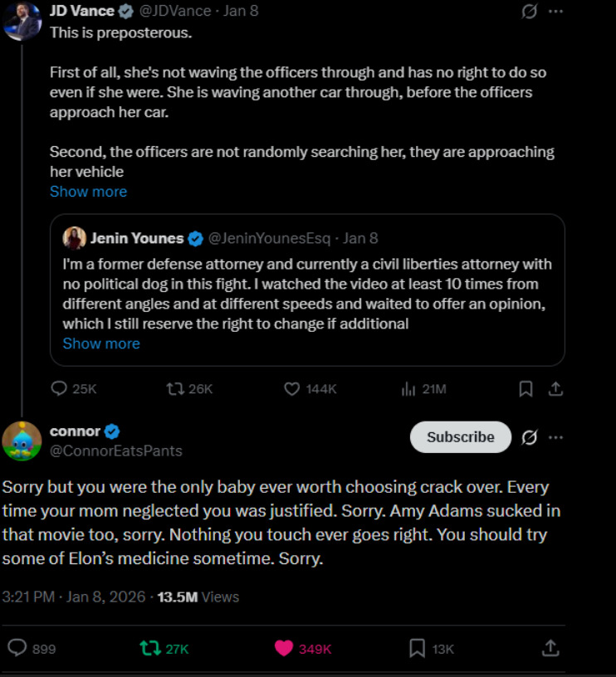Expand Jenin Younes quoted post Show more
The image size is (616, 677).
pyautogui.click(x=101, y=343)
